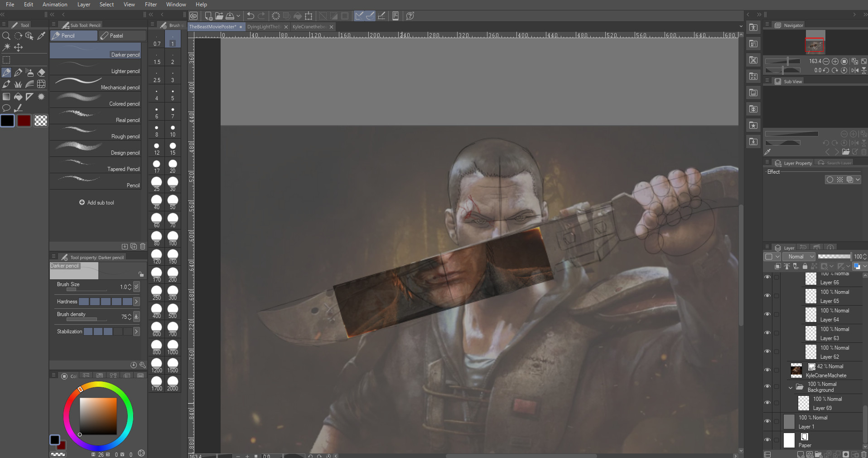Open Clip Studio support help icon
Screen dimensions: 868x458
(x=410, y=16)
